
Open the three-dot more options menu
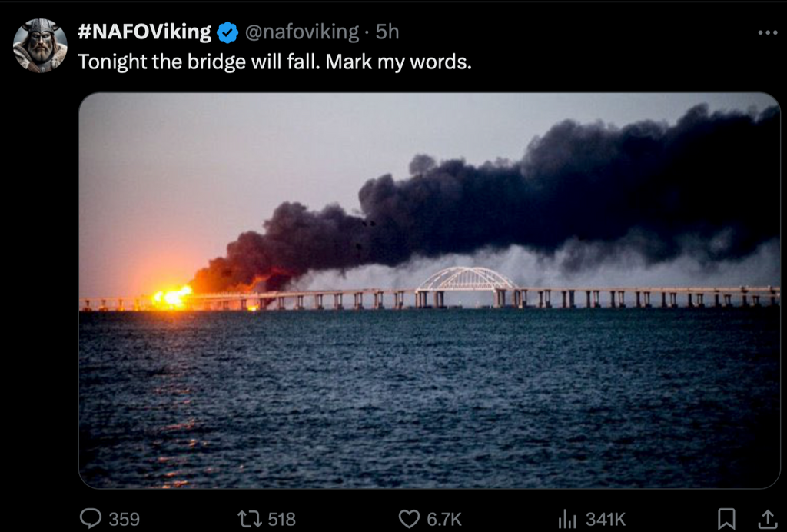(x=767, y=32)
